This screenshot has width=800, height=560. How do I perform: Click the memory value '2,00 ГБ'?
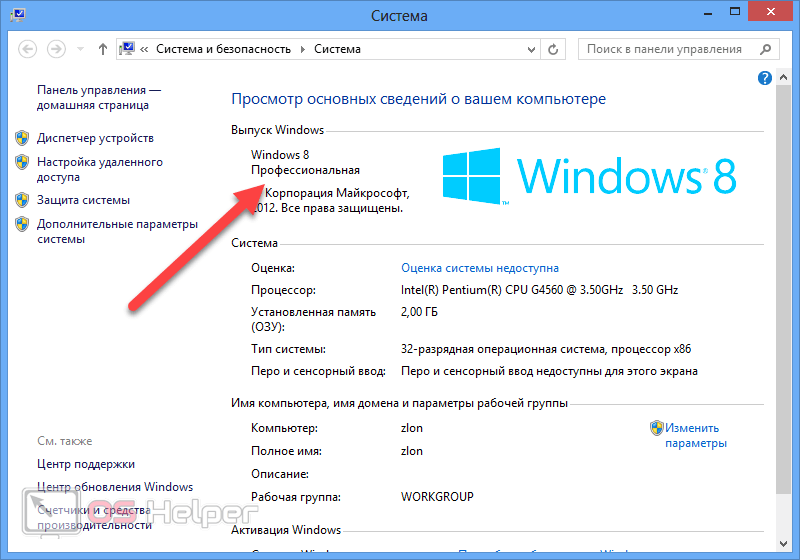pyautogui.click(x=419, y=312)
